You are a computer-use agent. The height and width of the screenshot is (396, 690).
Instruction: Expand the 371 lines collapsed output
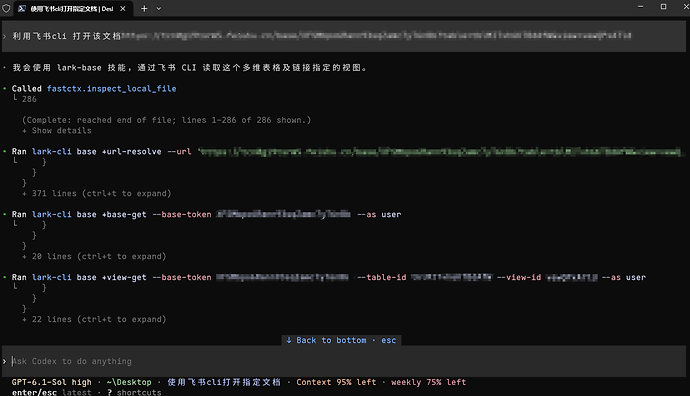(97, 194)
